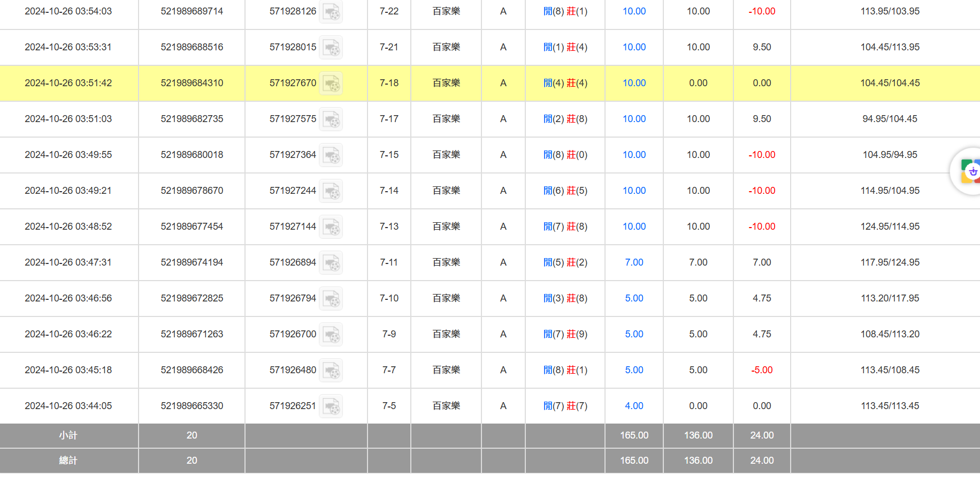
Task: Show replay icon for round 571926480
Action: point(331,371)
